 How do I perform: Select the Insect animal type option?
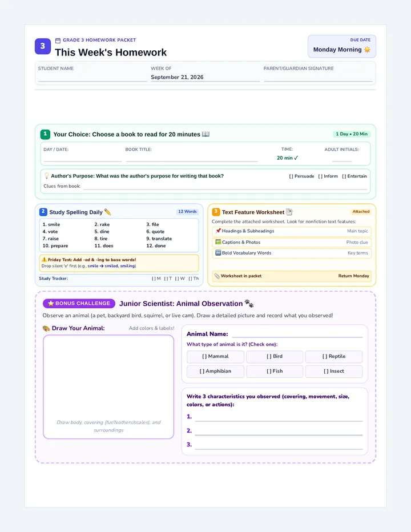point(334,372)
